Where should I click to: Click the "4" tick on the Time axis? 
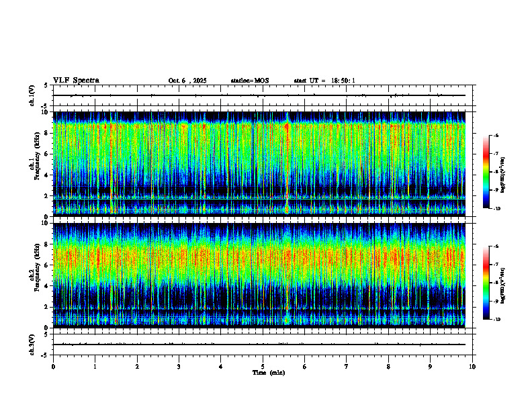[221, 367]
